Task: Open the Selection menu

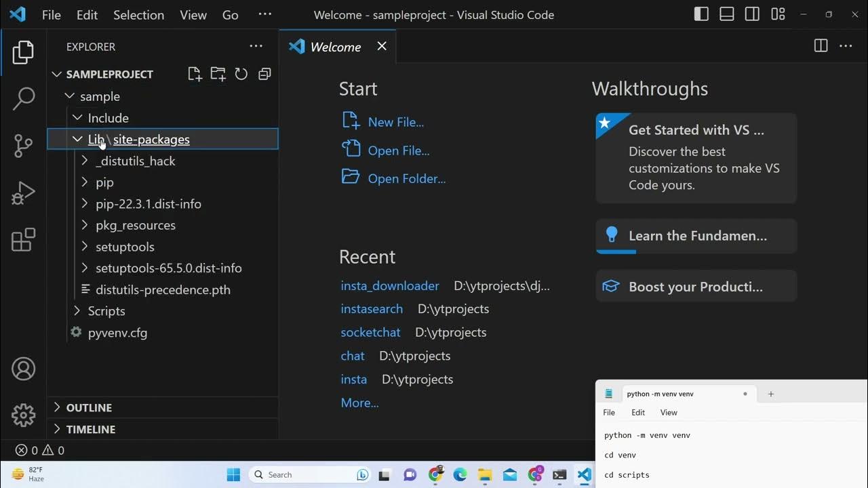Action: coord(138,15)
